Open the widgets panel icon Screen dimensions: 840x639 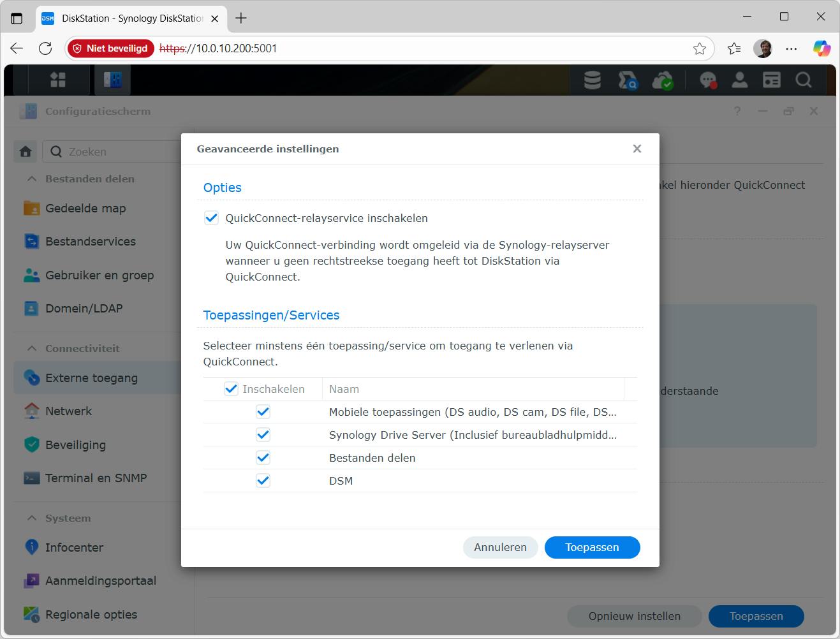point(772,80)
